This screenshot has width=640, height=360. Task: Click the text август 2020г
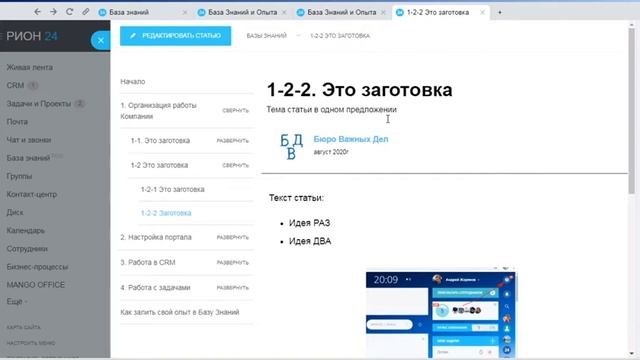point(331,152)
